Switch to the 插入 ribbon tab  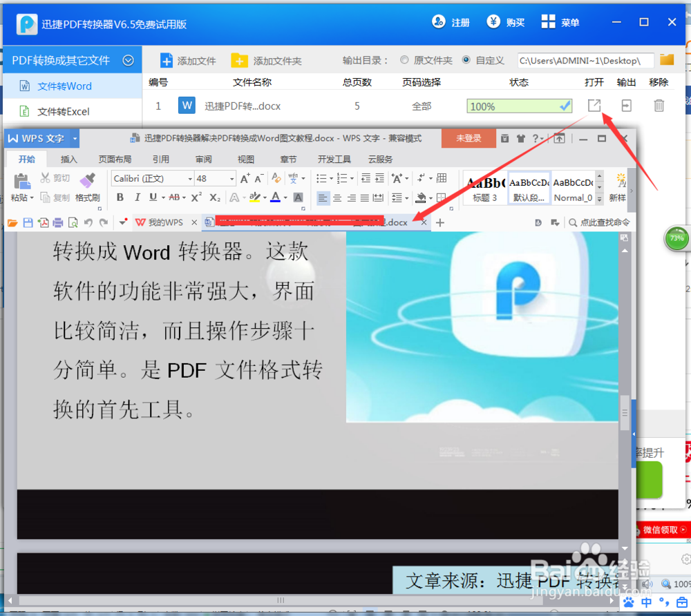pyautogui.click(x=68, y=159)
